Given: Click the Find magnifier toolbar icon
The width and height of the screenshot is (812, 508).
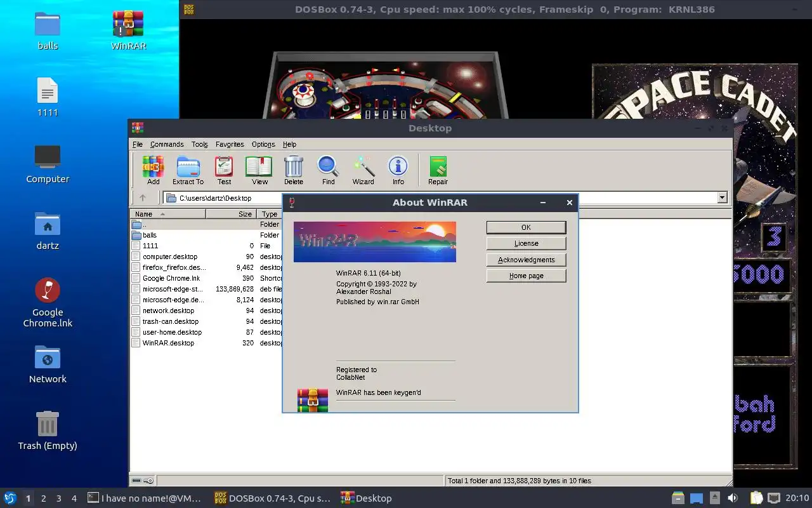Looking at the screenshot, I should point(328,170).
